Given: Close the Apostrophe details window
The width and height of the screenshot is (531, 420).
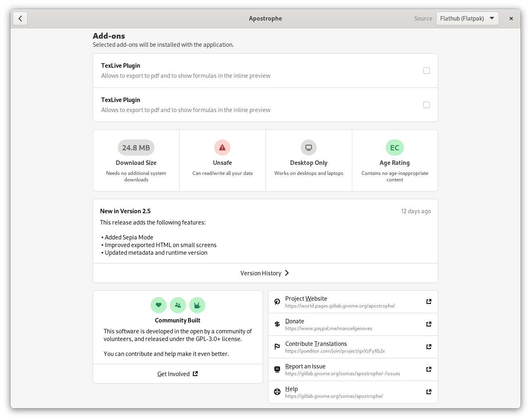Looking at the screenshot, I should 511,19.
